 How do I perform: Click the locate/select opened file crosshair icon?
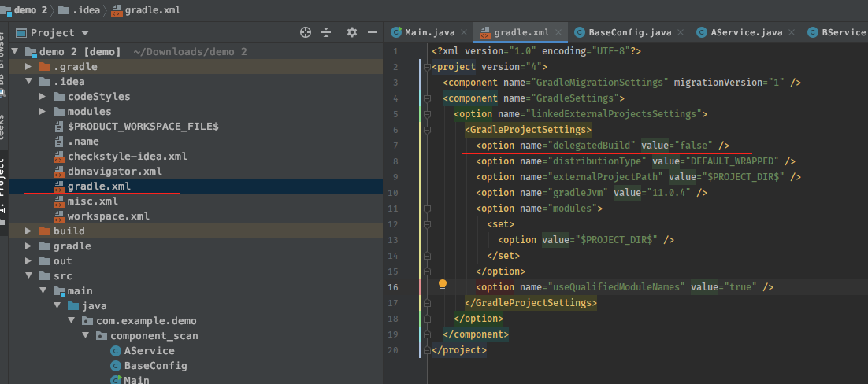point(306,32)
